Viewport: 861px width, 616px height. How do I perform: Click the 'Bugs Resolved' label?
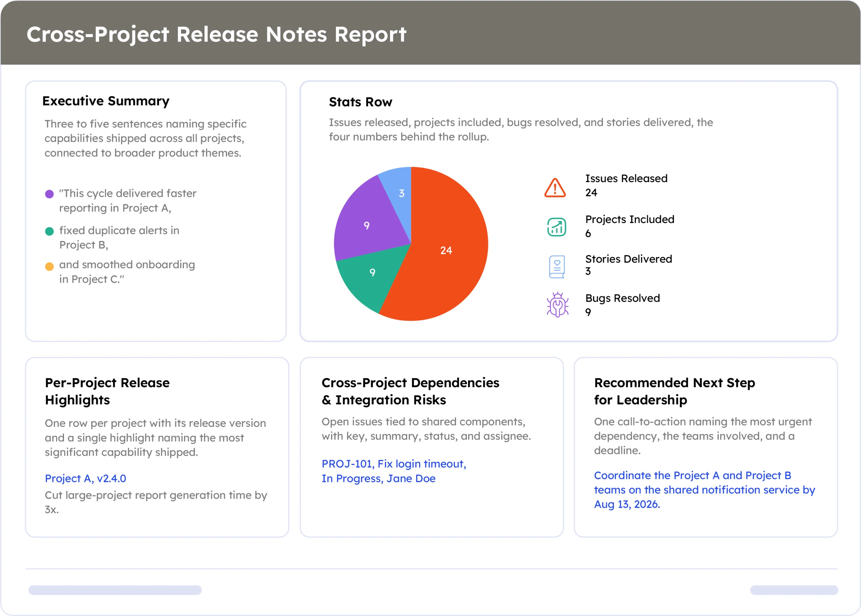tap(623, 298)
